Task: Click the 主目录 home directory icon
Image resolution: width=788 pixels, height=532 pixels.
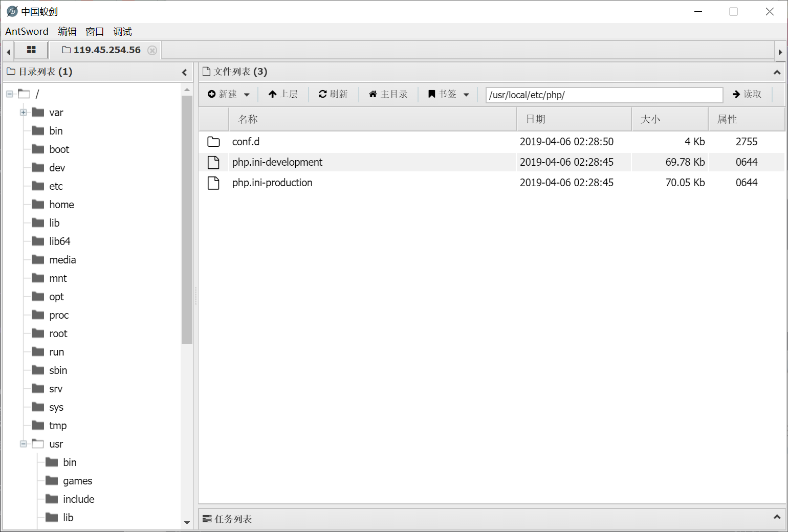Action: (x=373, y=94)
